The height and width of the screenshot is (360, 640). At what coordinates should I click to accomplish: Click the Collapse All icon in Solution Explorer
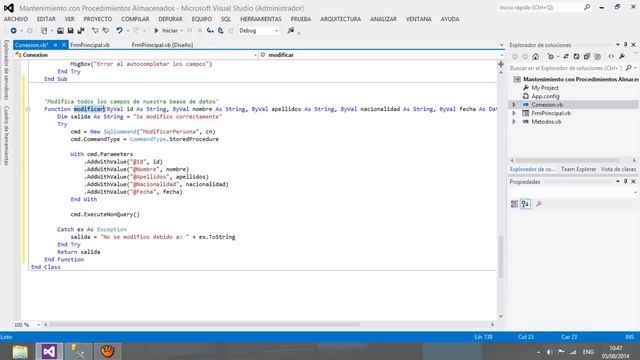[x=587, y=57]
